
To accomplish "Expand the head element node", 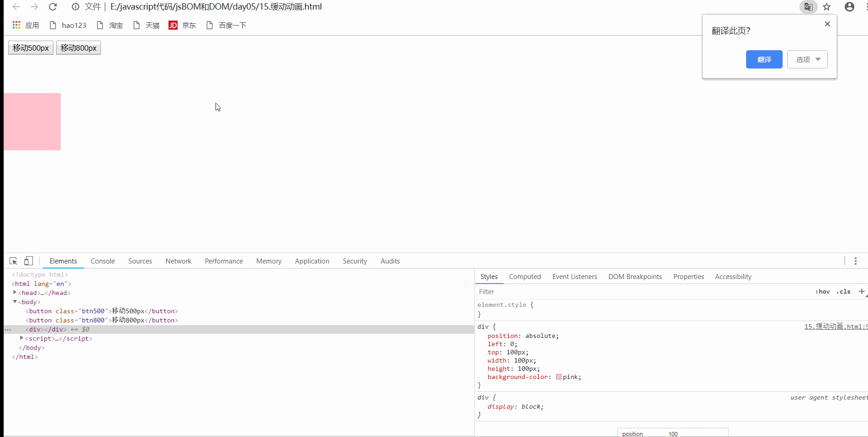I will tap(15, 292).
